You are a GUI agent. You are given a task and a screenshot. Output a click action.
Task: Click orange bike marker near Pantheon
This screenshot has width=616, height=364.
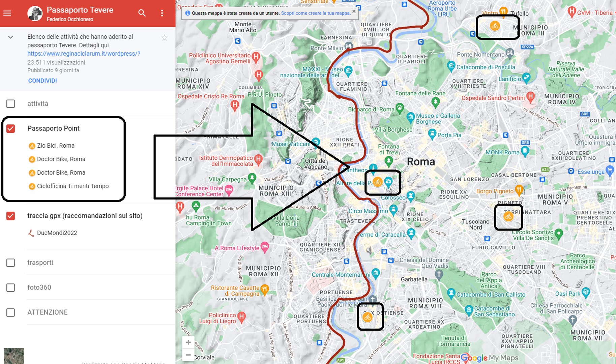tap(377, 182)
